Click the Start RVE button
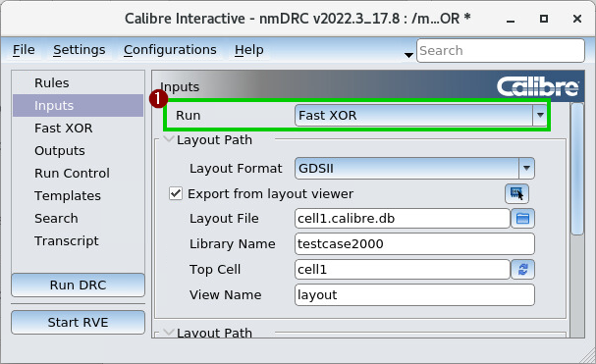The height and width of the screenshot is (364, 596). (78, 322)
